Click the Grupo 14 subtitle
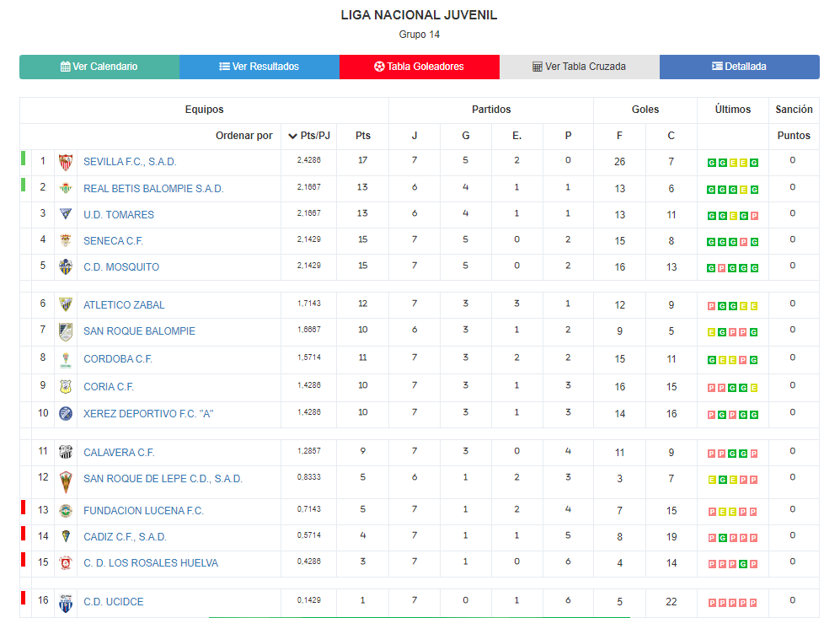Image resolution: width=840 pixels, height=618 pixels. [419, 35]
